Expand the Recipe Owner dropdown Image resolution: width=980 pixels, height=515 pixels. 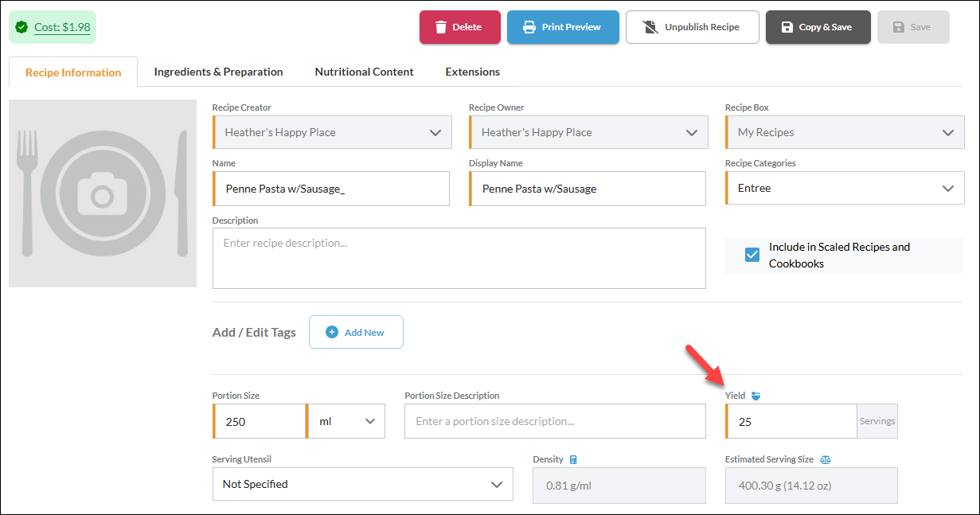coord(588,132)
